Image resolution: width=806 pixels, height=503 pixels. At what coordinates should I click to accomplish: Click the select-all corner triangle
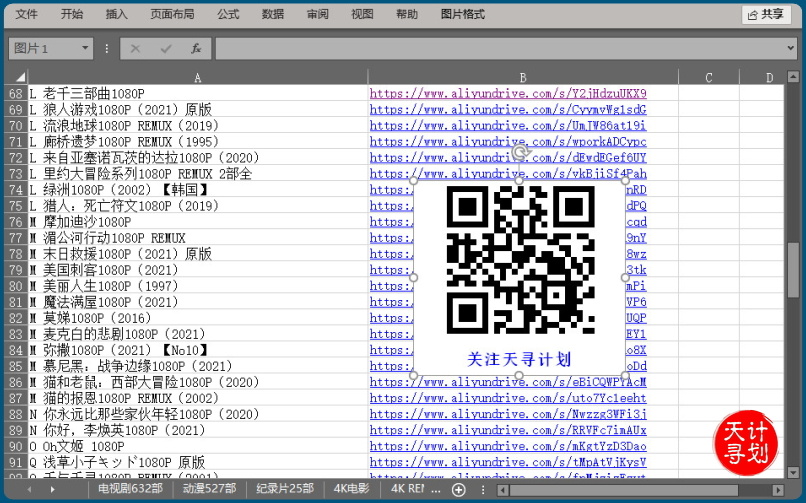15,77
